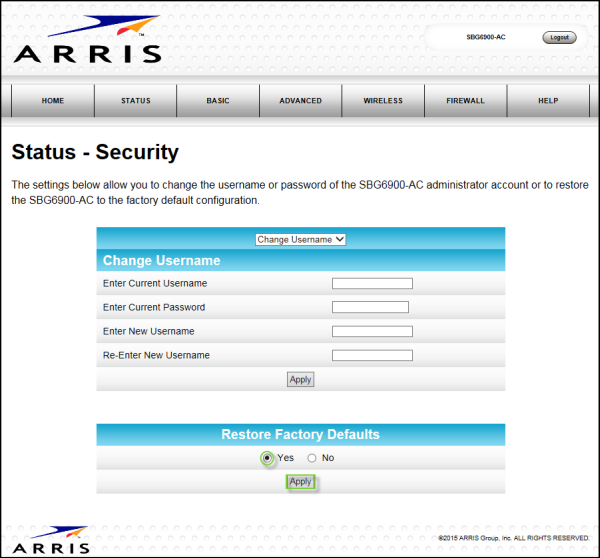Select Yes for Restore Factory Defaults
600x558 pixels.
[267, 458]
